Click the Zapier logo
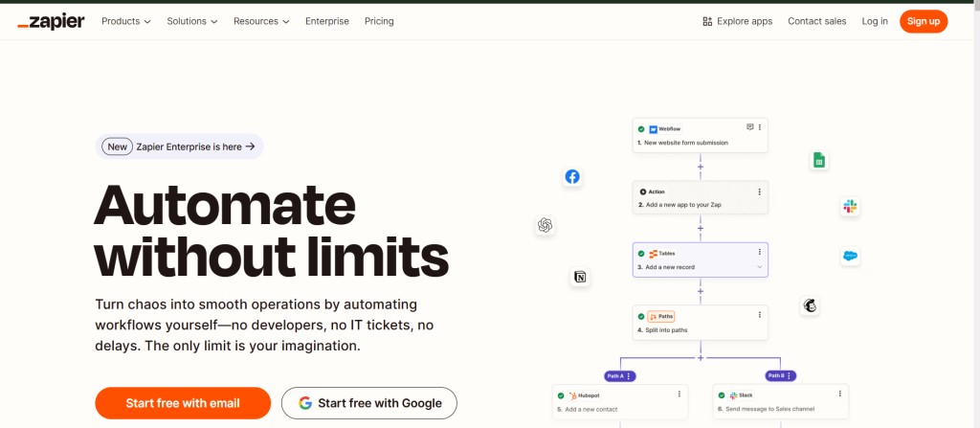 point(51,21)
